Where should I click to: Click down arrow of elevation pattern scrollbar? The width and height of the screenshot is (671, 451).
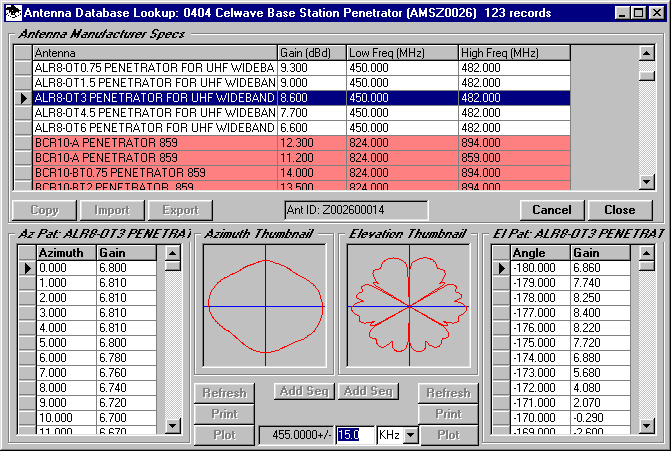(x=646, y=425)
